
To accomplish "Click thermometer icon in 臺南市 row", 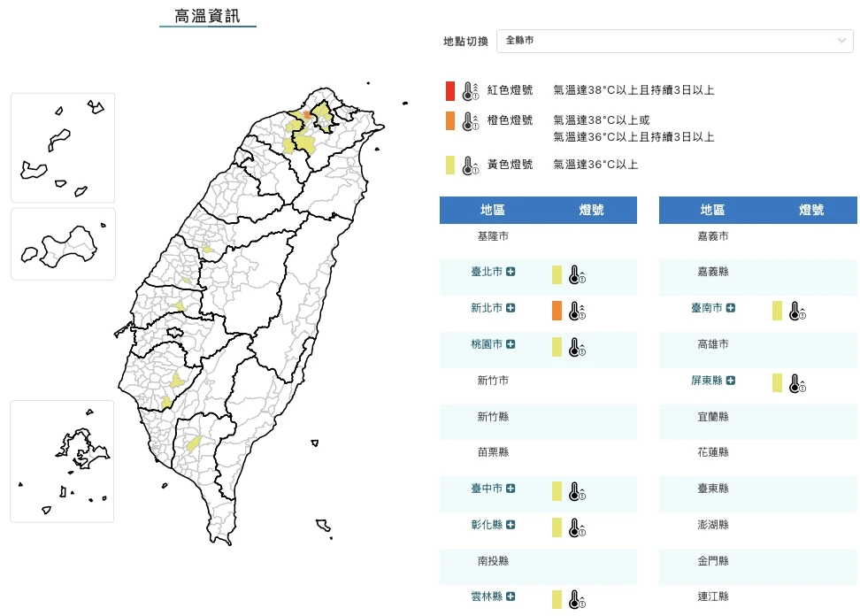I will click(x=797, y=311).
